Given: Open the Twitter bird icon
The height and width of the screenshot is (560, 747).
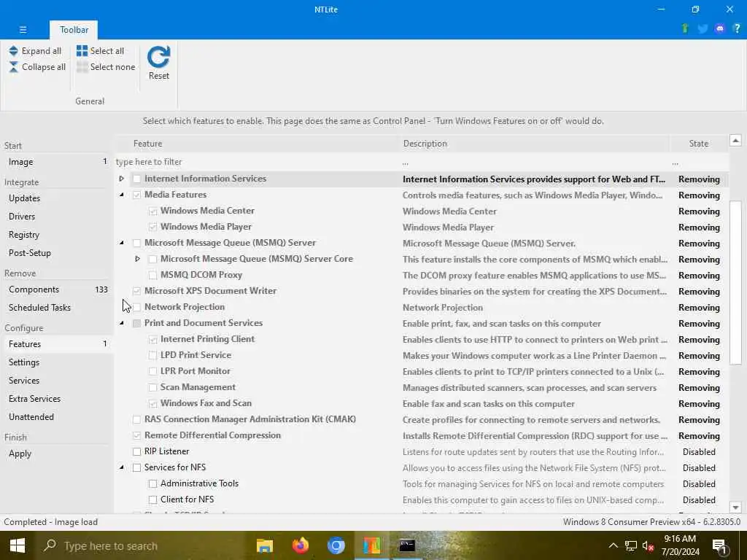Looking at the screenshot, I should pyautogui.click(x=703, y=28).
